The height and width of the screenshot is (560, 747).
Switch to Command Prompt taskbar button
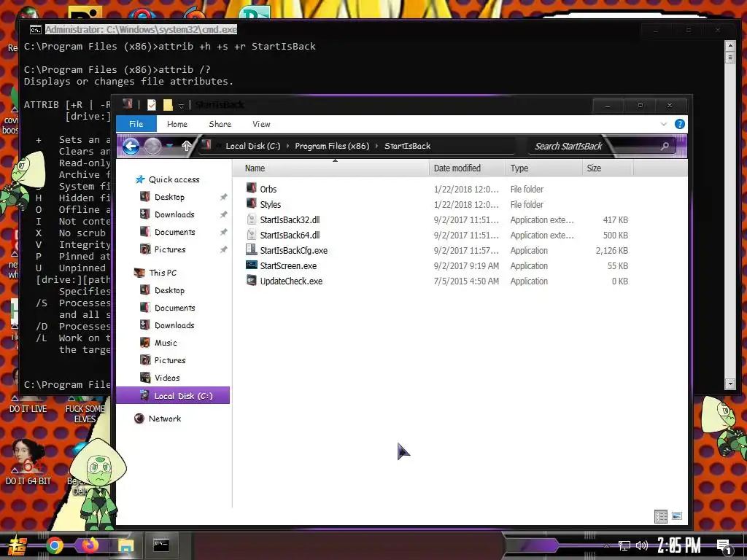point(161,545)
